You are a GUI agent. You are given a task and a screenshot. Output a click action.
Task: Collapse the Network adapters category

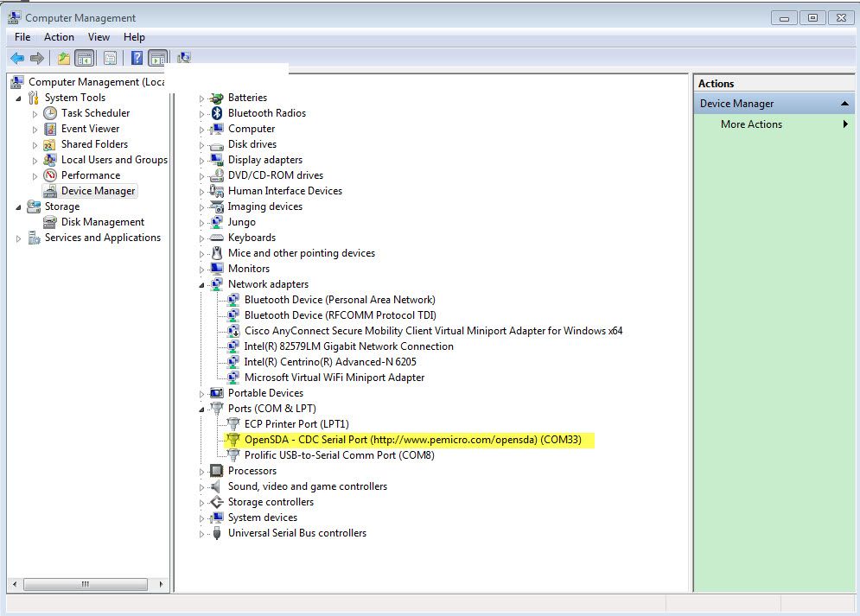pos(202,285)
